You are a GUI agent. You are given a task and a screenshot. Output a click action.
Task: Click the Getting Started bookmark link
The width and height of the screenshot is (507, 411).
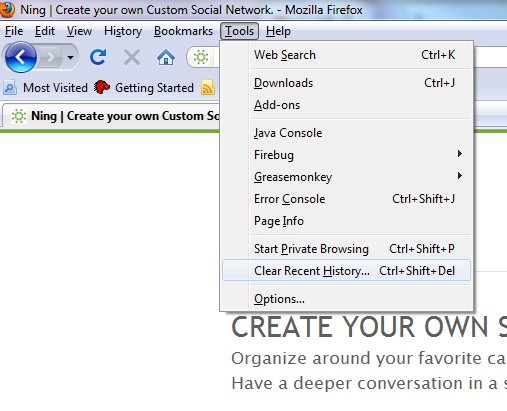144,88
